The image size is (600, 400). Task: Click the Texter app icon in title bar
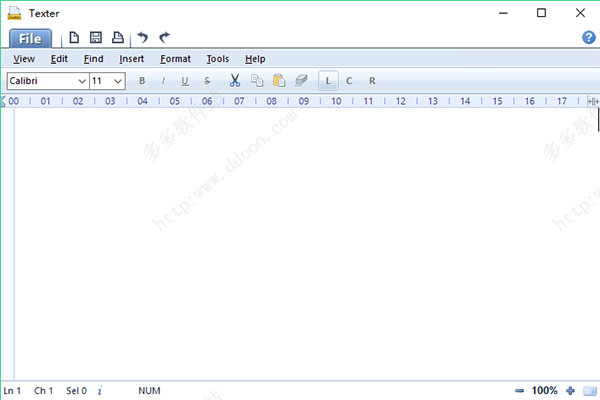point(15,13)
